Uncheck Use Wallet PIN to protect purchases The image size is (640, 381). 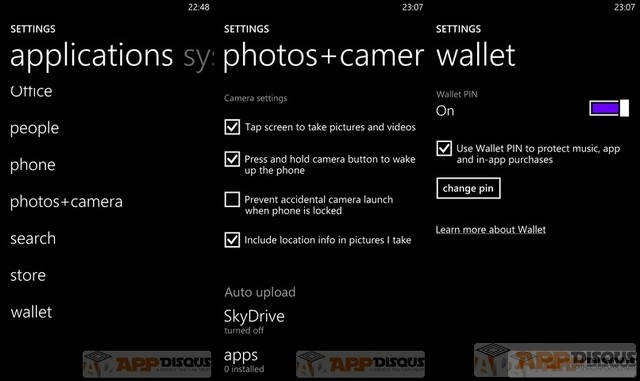click(444, 148)
